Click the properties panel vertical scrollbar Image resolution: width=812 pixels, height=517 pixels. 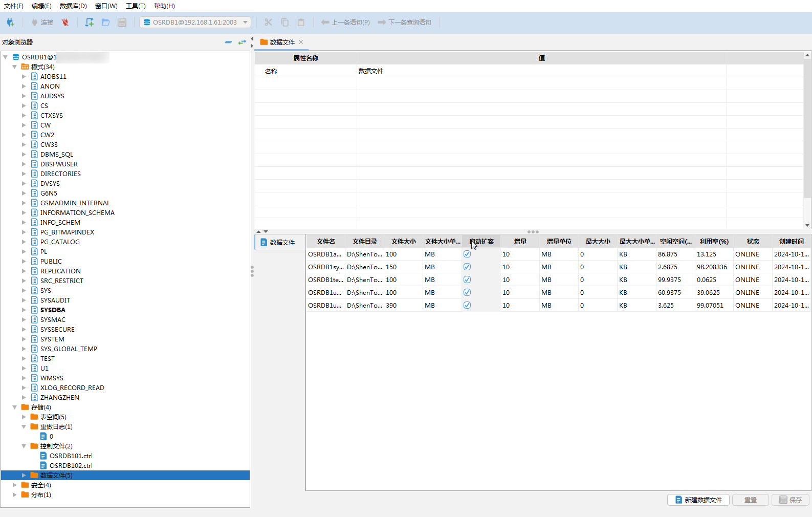pos(807,128)
